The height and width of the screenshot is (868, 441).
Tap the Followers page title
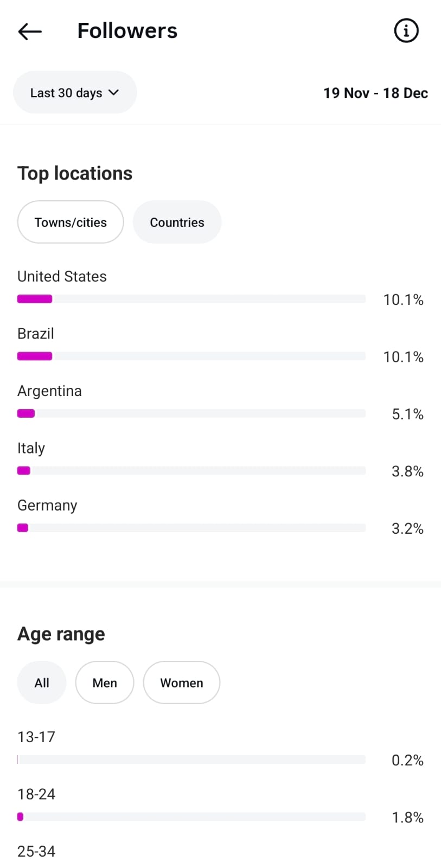[x=127, y=31]
